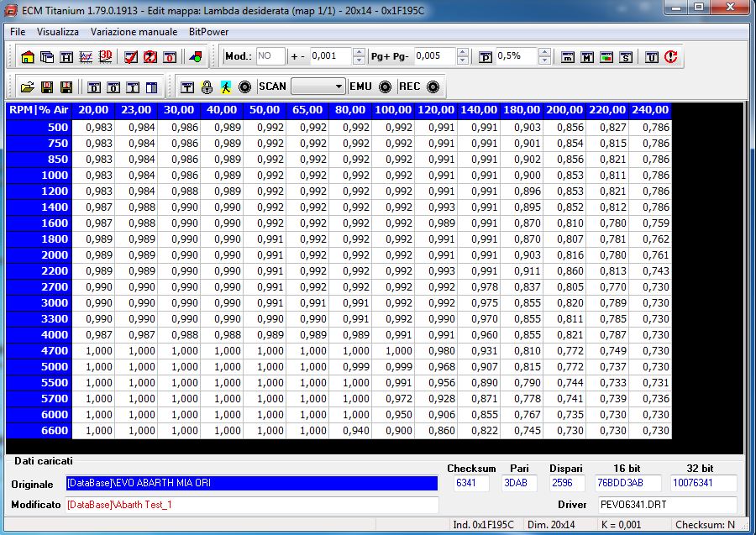This screenshot has width=756, height=535.
Task: Increase the Pg+ Pg- value 0,005
Action: pos(463,53)
